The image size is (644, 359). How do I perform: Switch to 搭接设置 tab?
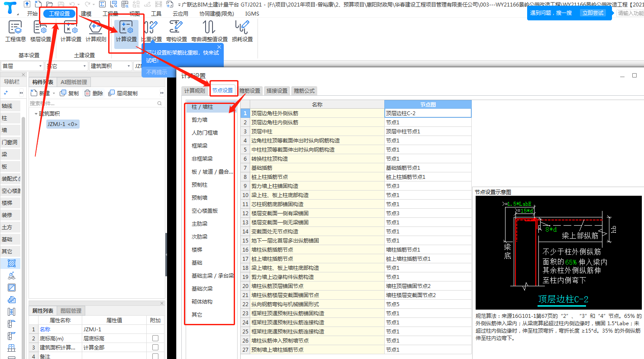pos(277,91)
